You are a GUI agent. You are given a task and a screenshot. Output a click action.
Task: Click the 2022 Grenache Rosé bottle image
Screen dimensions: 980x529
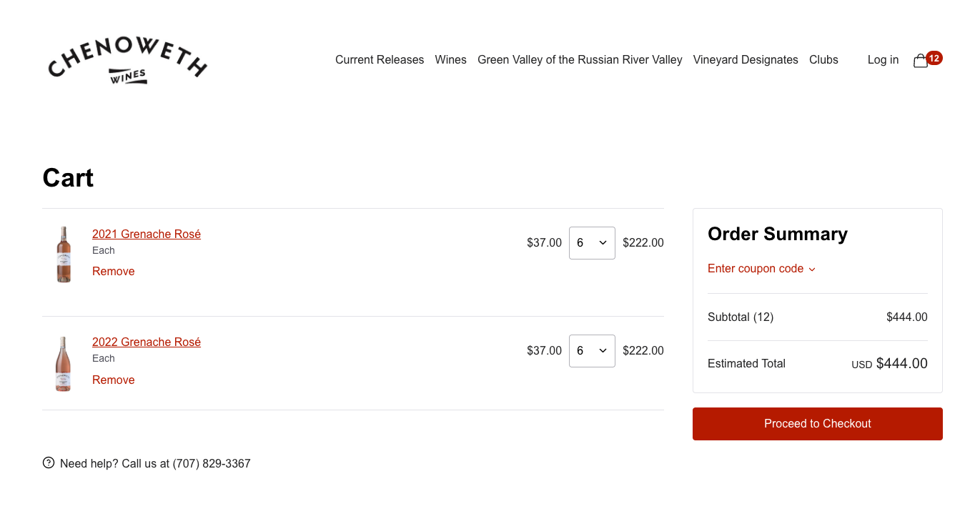64,364
